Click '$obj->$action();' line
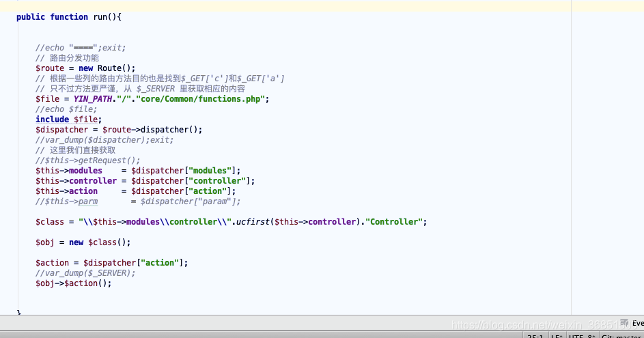This screenshot has width=644, height=338. (x=74, y=283)
